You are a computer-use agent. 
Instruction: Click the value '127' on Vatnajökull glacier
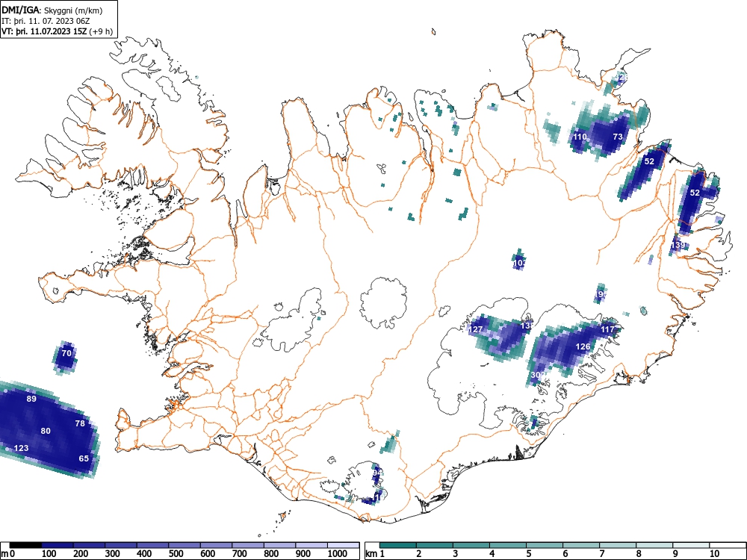click(x=476, y=329)
